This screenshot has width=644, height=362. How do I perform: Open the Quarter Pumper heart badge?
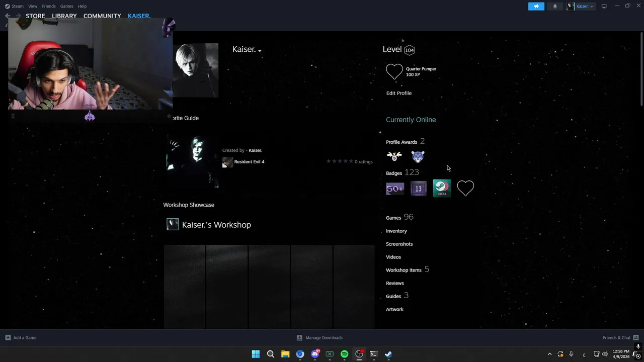click(x=394, y=71)
